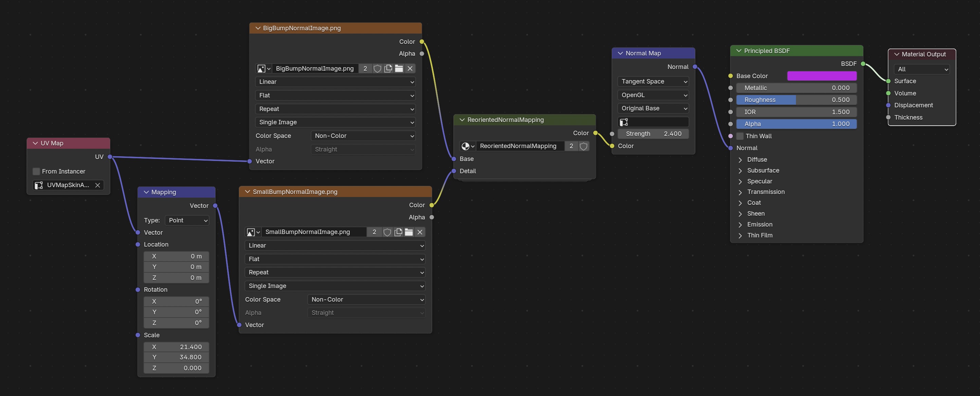Duplicate BigBumpNormalImage.png datablock via new image icon
The image size is (980, 396).
point(388,69)
